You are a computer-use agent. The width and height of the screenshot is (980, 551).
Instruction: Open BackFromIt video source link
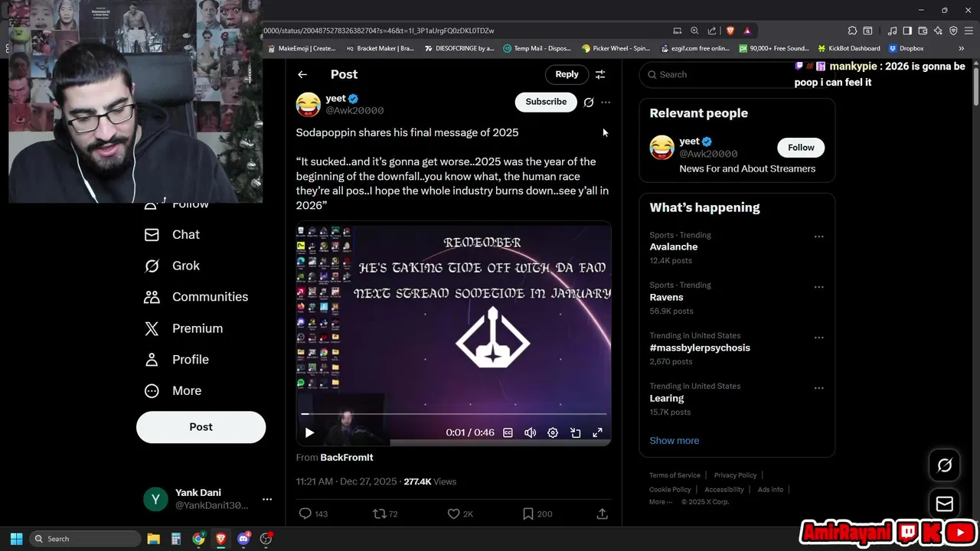(x=347, y=458)
